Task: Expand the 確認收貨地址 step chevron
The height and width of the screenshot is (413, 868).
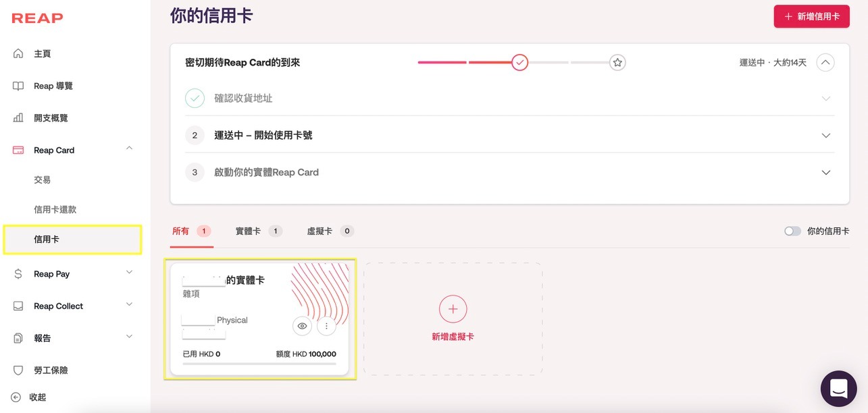Action: (x=825, y=99)
